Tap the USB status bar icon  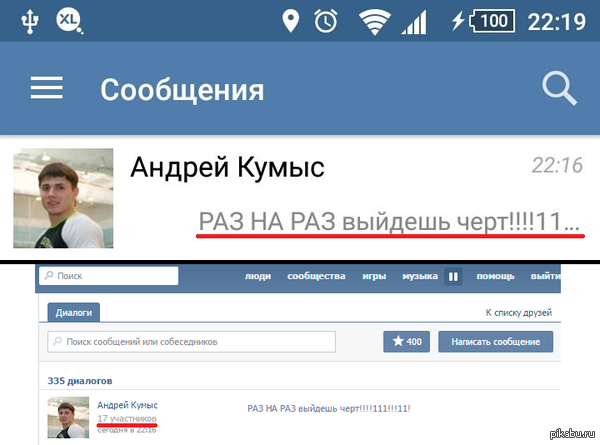click(29, 21)
